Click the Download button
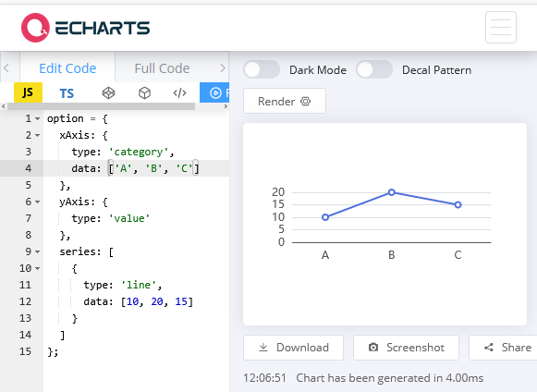Image resolution: width=537 pixels, height=392 pixels. click(x=294, y=348)
